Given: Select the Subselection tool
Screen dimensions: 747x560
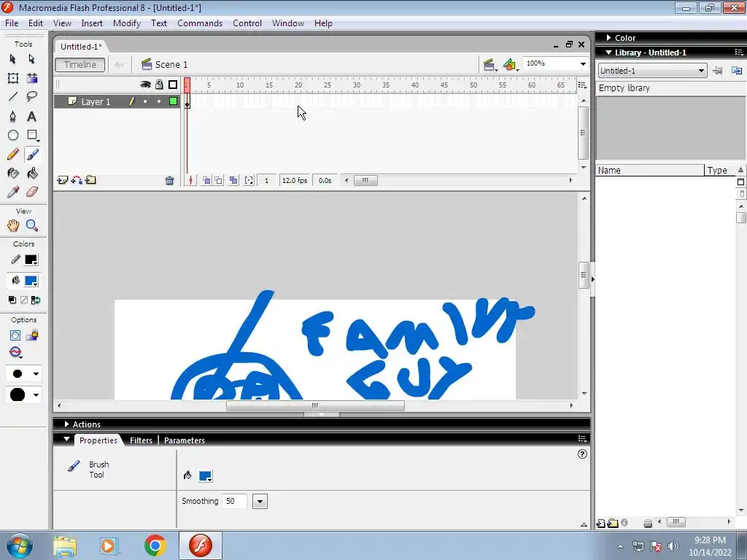Looking at the screenshot, I should click(32, 58).
